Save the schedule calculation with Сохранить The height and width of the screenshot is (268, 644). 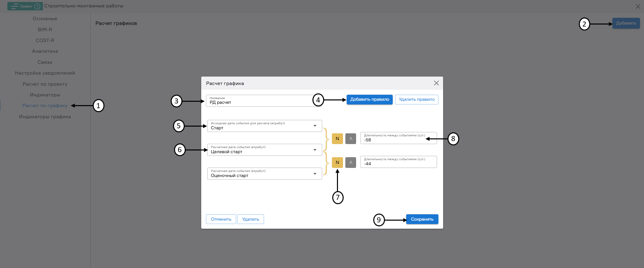tap(422, 219)
